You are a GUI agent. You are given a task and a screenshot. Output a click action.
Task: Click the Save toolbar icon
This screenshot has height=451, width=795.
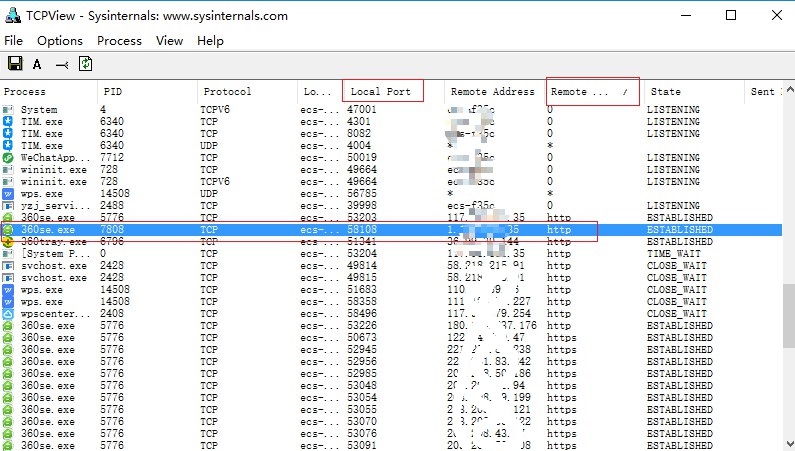[x=15, y=64]
